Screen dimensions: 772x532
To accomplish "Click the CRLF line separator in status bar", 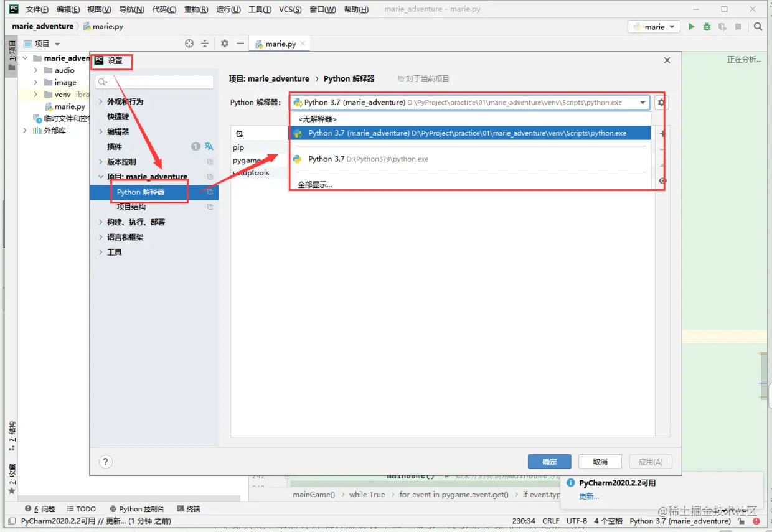I will click(551, 521).
